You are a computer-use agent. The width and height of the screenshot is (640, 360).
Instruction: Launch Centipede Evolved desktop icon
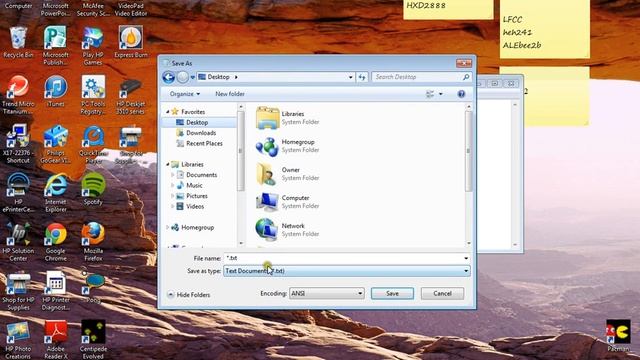click(93, 340)
